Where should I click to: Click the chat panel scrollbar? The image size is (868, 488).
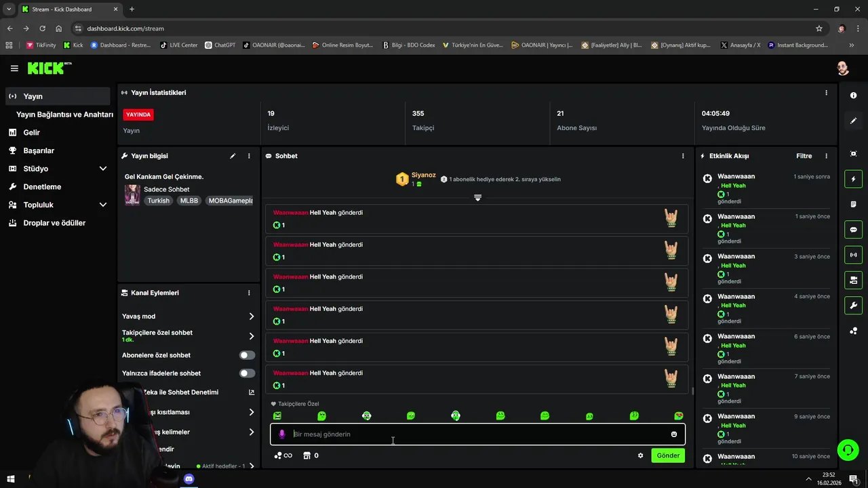(692, 390)
